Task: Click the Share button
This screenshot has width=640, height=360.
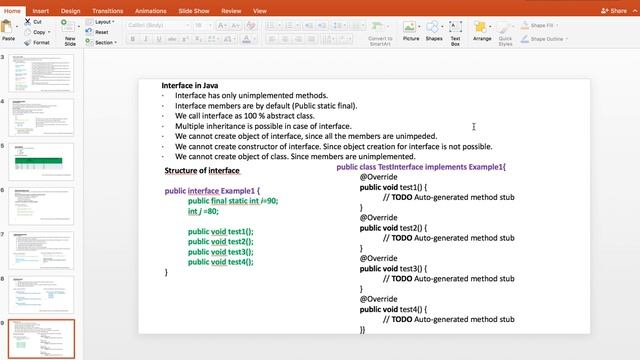Action: click(614, 11)
